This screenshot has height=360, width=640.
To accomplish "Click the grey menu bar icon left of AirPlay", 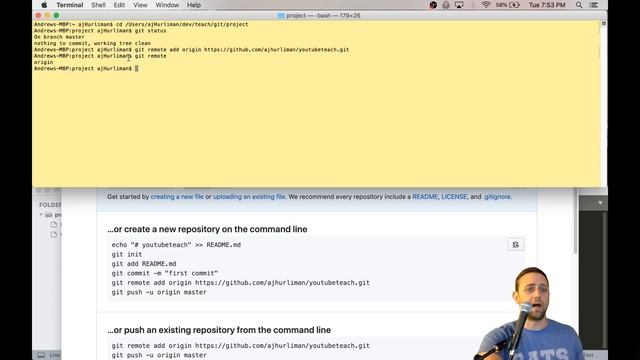I will pos(446,5).
